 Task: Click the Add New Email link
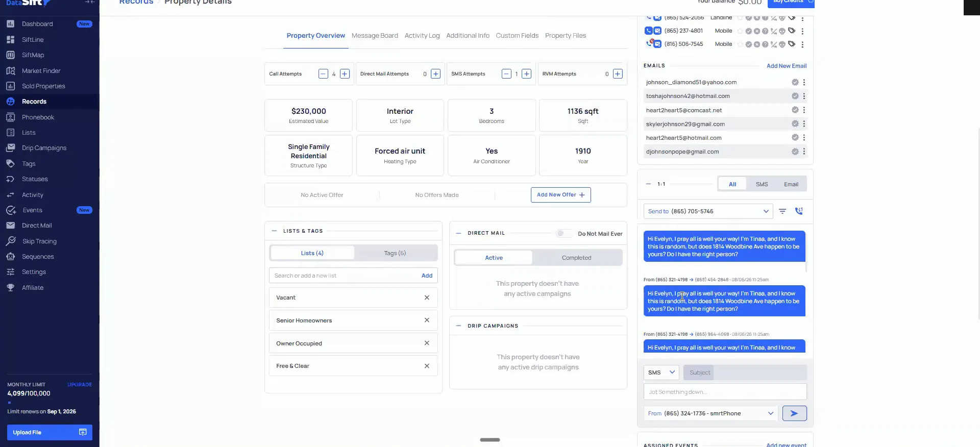(787, 66)
